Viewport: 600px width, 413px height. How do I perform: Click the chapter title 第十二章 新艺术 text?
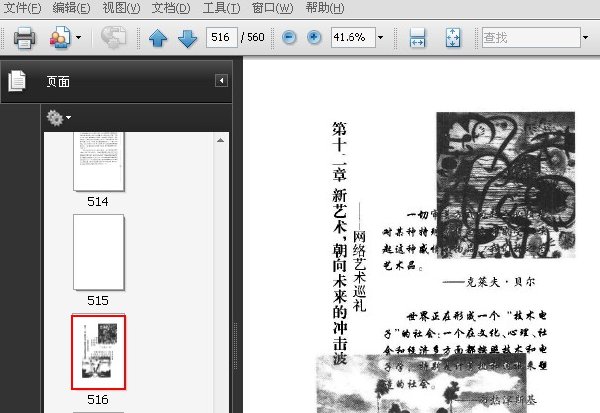(x=339, y=243)
